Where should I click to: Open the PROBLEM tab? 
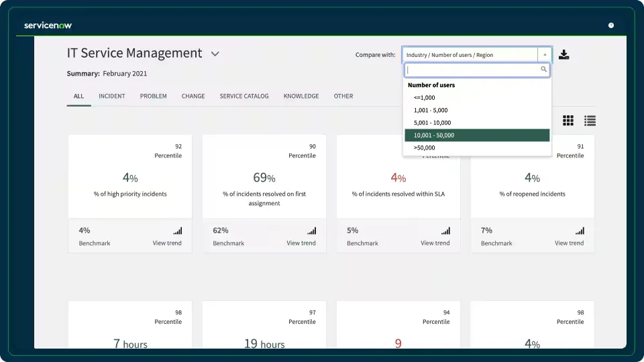point(153,96)
